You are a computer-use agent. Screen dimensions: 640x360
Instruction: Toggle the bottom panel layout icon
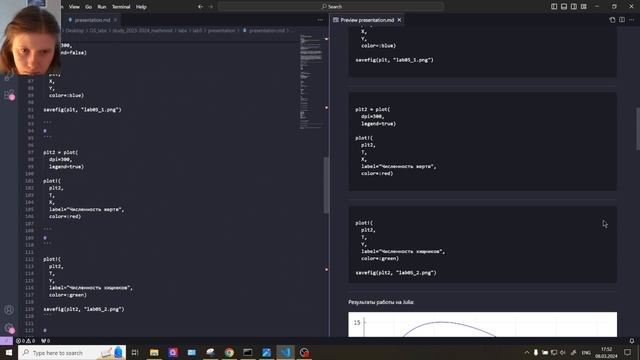coord(564,7)
